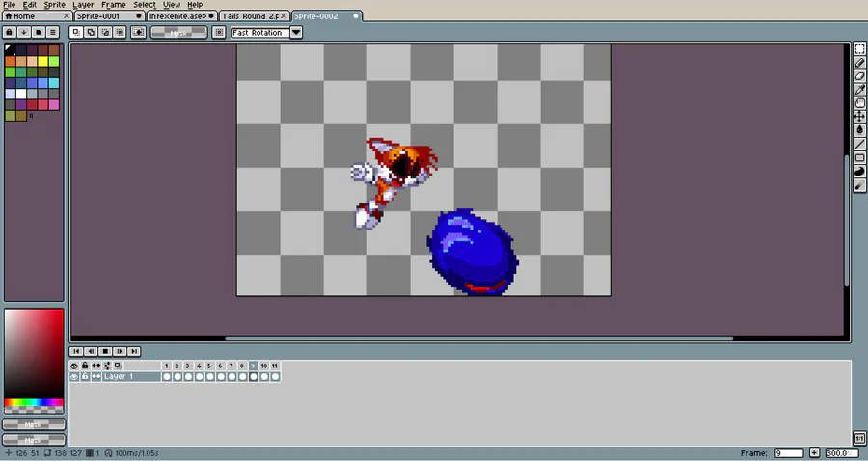This screenshot has width=868, height=461.
Task: Open the Help menu
Action: coord(195,5)
